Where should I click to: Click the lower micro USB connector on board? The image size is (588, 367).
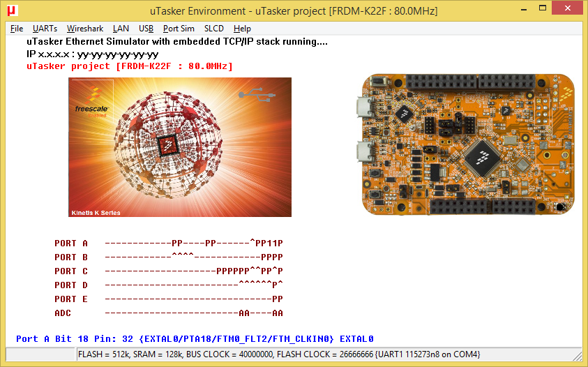(x=364, y=152)
